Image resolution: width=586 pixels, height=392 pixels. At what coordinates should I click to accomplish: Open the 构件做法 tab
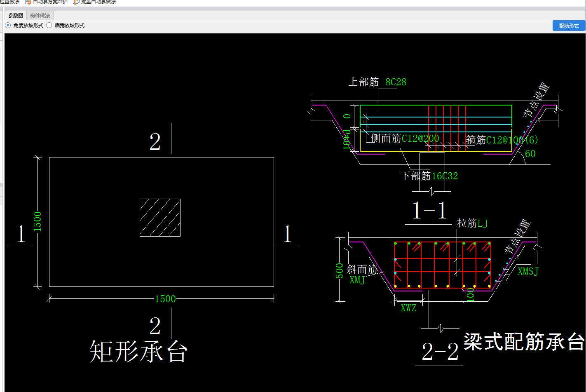(x=40, y=16)
